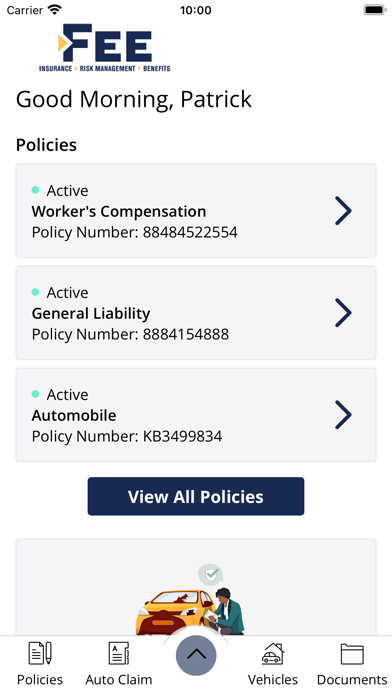This screenshot has height=696, width=392.
Task: Switch to the Vehicles tab label
Action: (273, 680)
